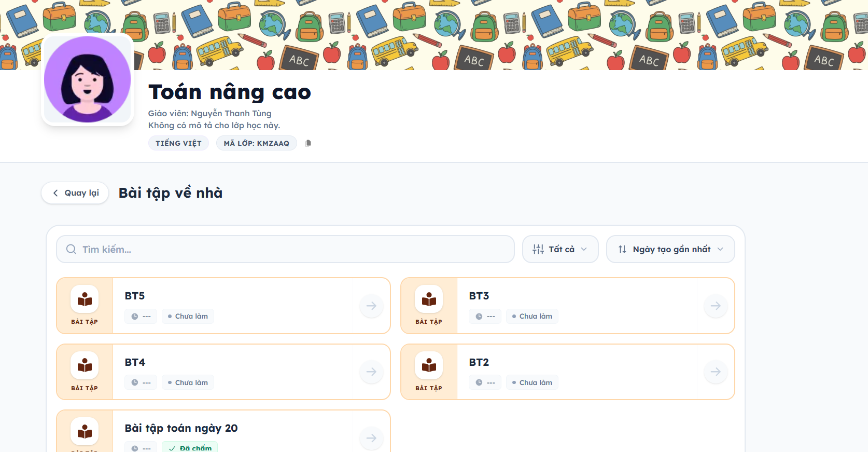Screen dimensions: 868x452
Task: Expand the Tất cả filter dropdown
Action: (x=560, y=249)
